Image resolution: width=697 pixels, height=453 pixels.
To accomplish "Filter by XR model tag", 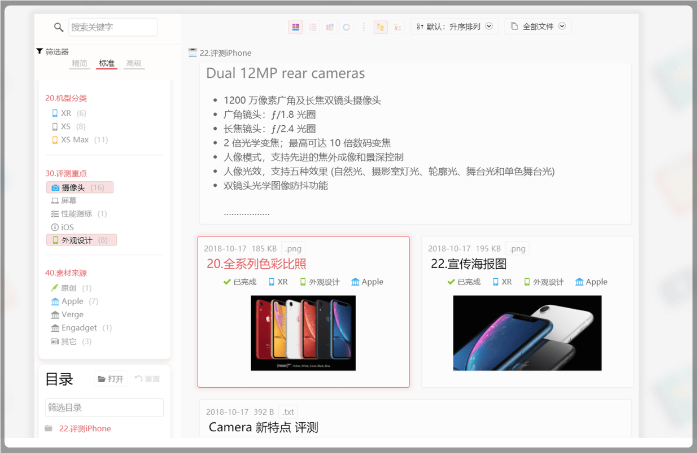I will tap(69, 113).
